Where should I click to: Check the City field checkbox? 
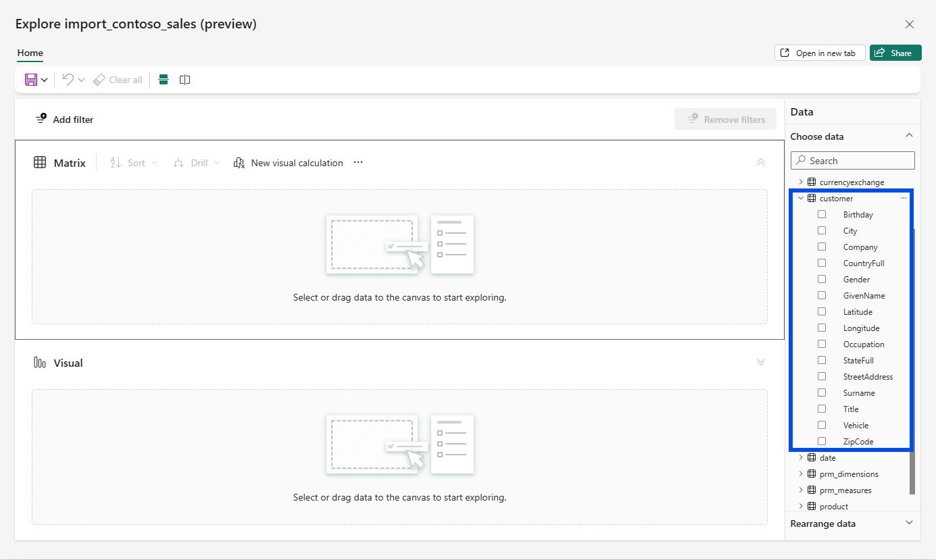tap(822, 230)
